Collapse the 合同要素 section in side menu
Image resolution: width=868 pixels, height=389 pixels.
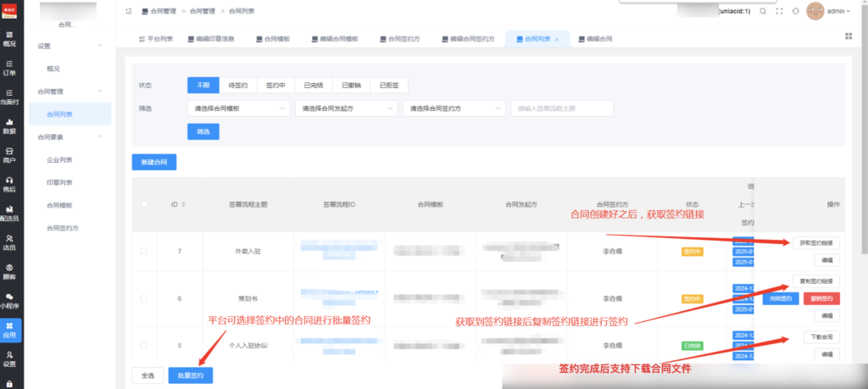point(100,136)
